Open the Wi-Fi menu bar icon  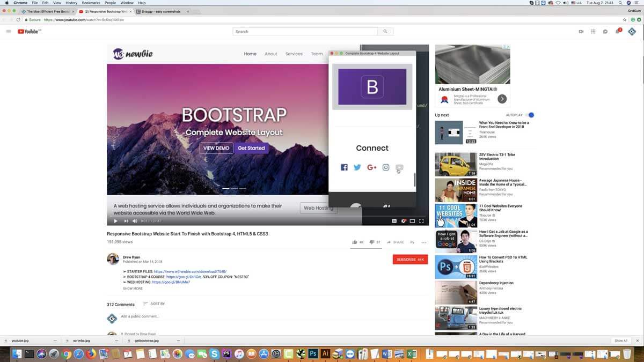[558, 3]
